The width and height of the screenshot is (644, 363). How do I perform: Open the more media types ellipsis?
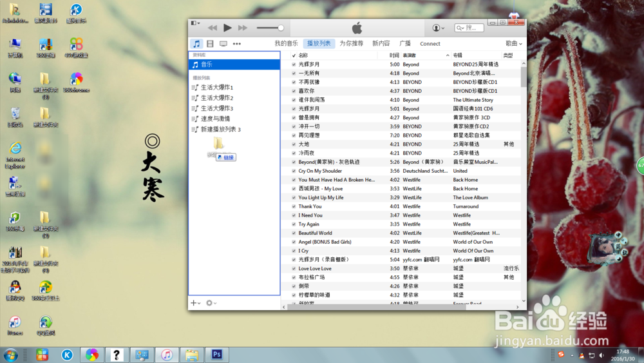pos(237,44)
